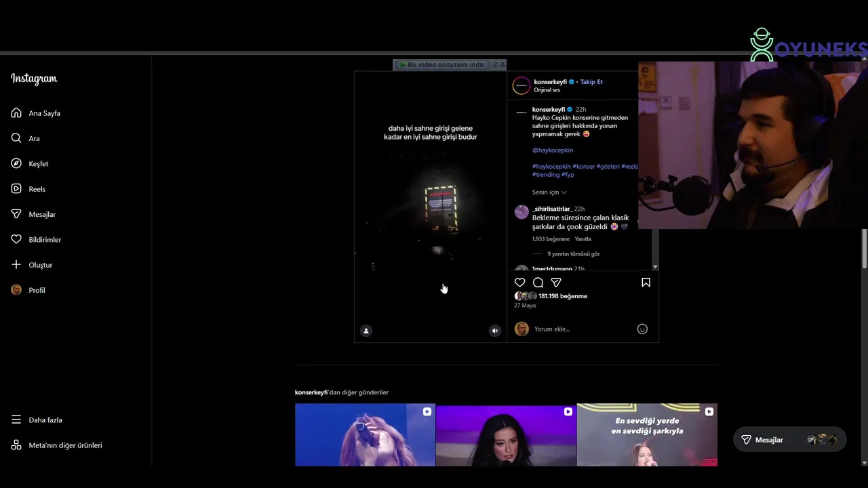
Task: Open _sihirlisatirlar_ commenter profile
Action: 552,209
